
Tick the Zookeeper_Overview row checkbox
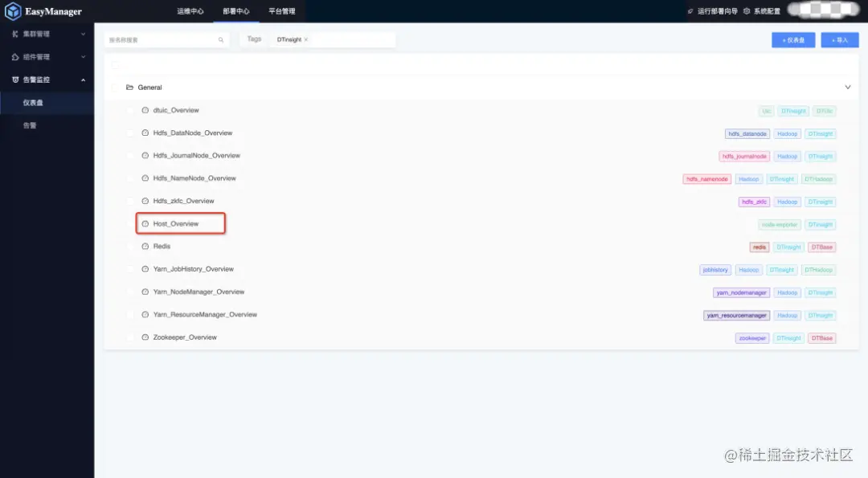point(130,337)
